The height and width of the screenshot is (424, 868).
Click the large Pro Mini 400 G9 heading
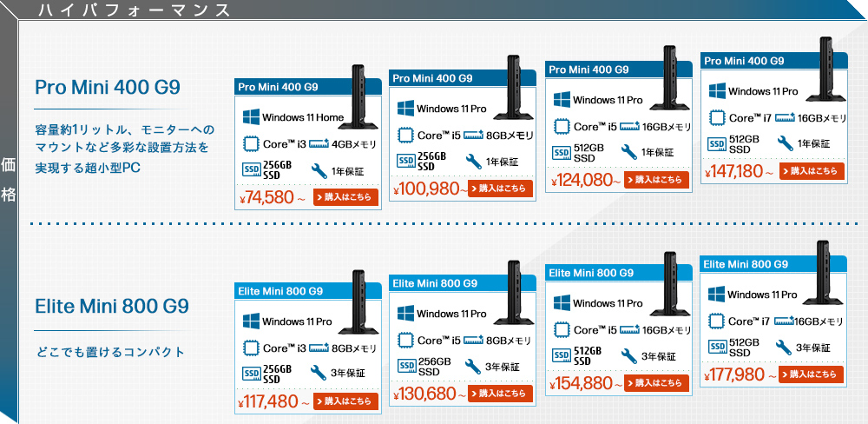click(x=108, y=87)
